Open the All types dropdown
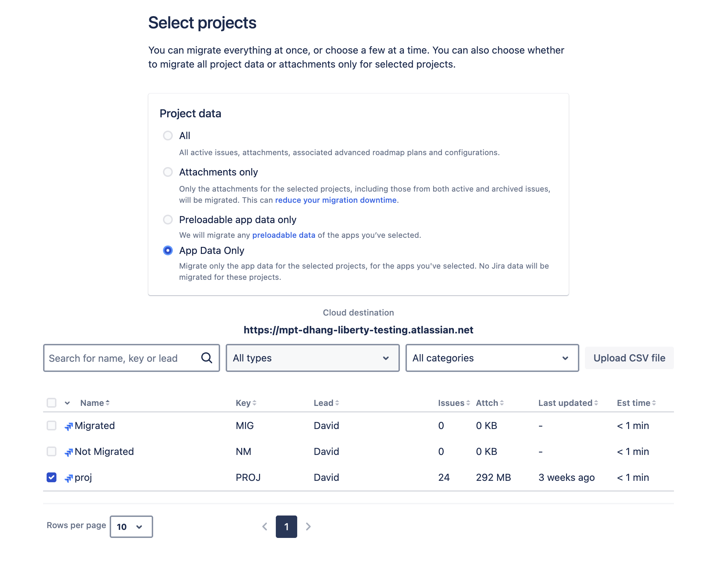The height and width of the screenshot is (588, 716). click(x=312, y=358)
